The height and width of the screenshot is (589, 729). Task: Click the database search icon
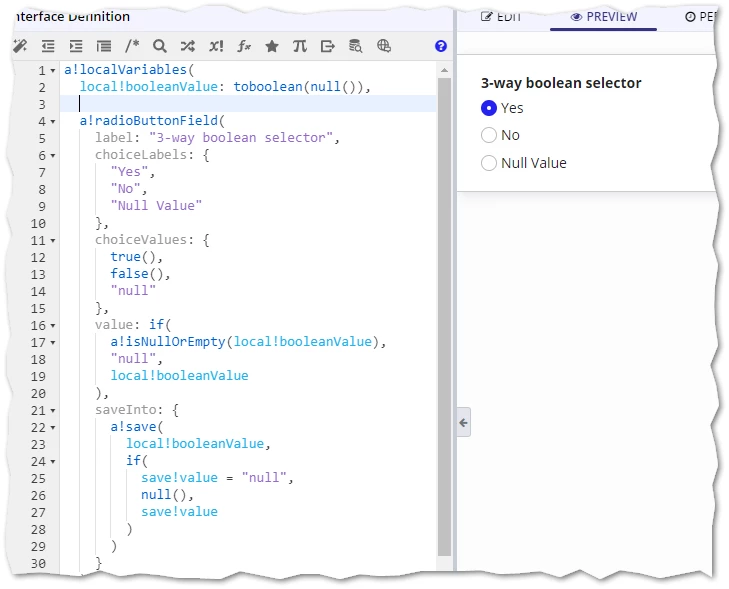point(356,46)
